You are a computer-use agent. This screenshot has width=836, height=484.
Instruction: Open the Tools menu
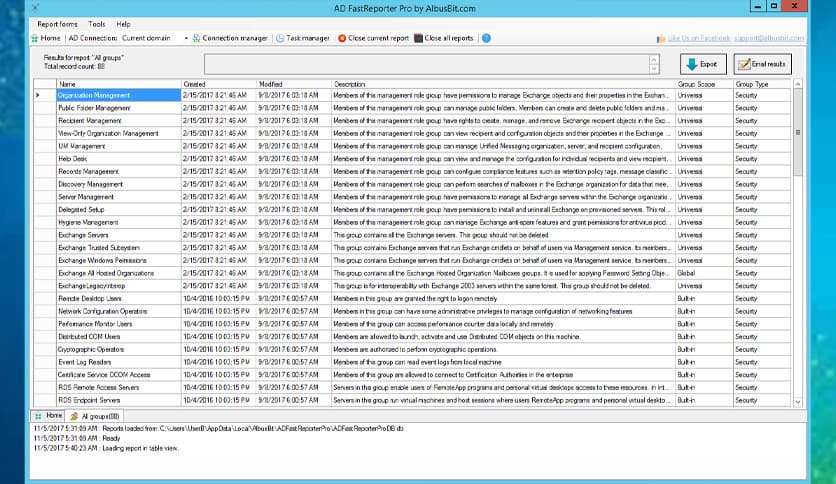click(96, 23)
